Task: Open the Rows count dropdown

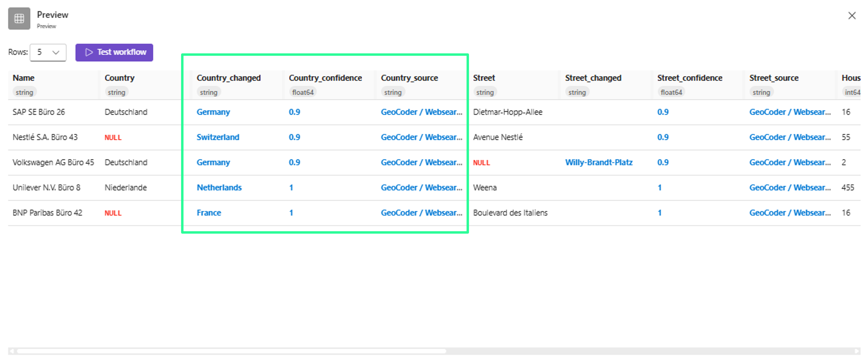Action: click(48, 52)
